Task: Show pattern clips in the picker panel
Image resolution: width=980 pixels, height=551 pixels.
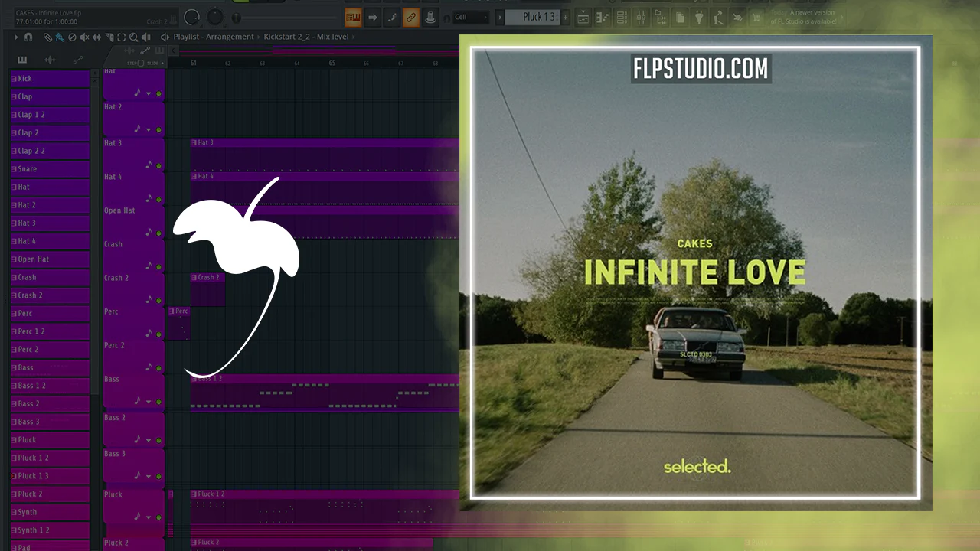Action: pyautogui.click(x=22, y=60)
